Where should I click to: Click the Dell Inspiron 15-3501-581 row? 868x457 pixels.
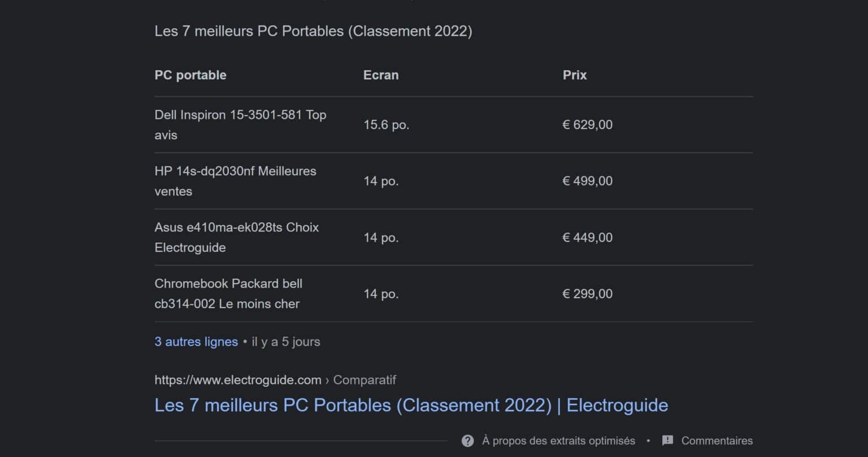[453, 124]
